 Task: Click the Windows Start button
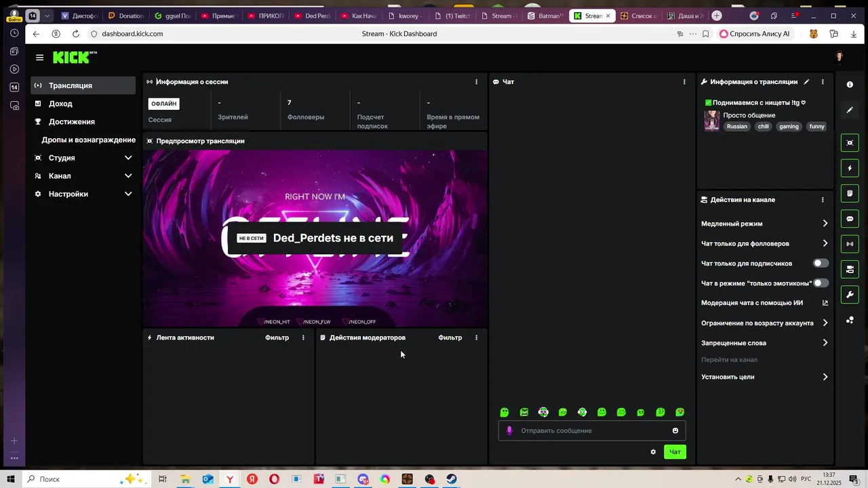click(x=11, y=479)
